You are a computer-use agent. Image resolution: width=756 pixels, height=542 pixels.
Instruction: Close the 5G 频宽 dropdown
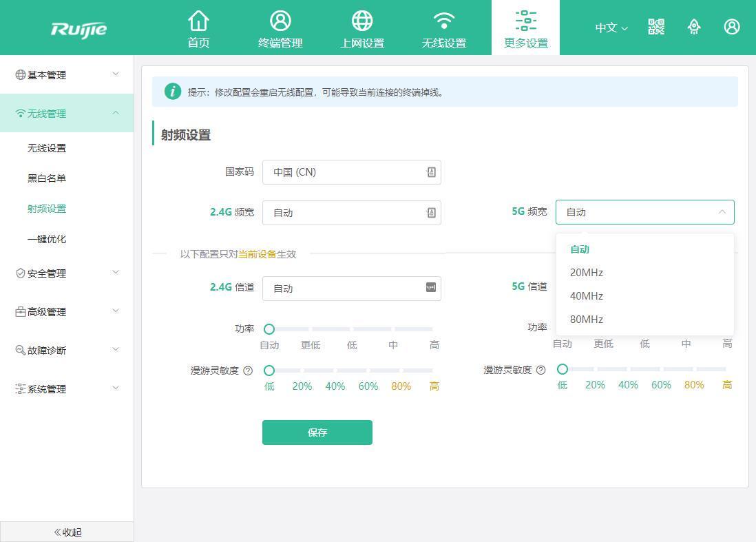pos(644,212)
